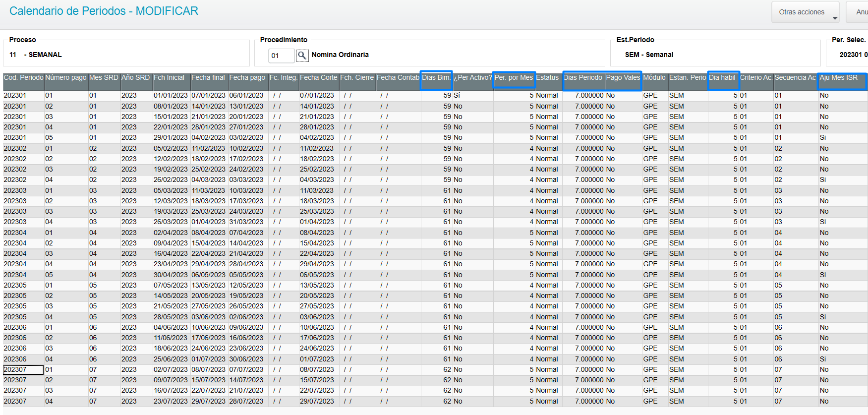
Task: Click the Procedimiento input field with 01
Action: click(281, 56)
